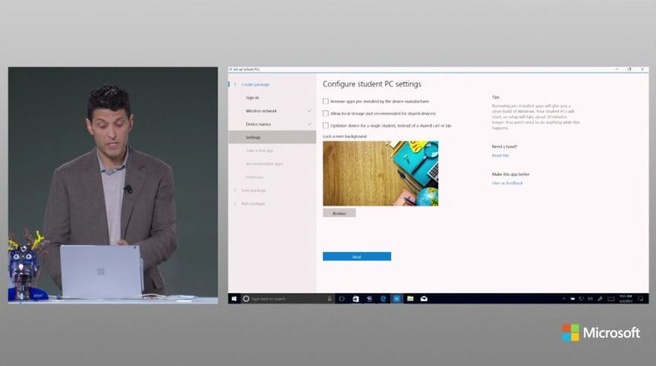
Task: Open the Read this help link
Action: click(500, 156)
